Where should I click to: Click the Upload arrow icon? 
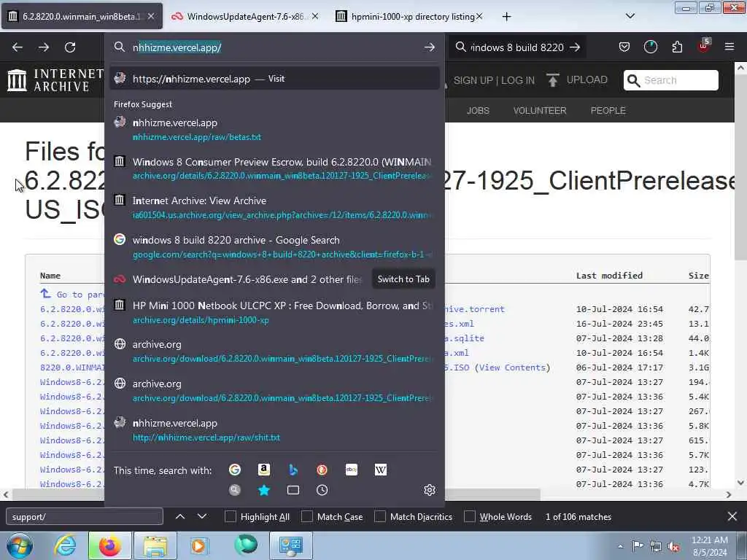553,80
